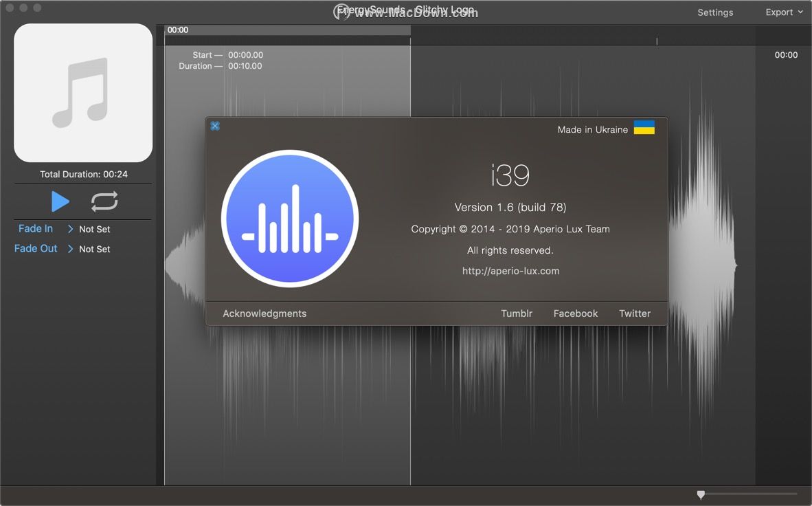Click the Ukraine flag icon
The height and width of the screenshot is (506, 812).
(x=644, y=128)
